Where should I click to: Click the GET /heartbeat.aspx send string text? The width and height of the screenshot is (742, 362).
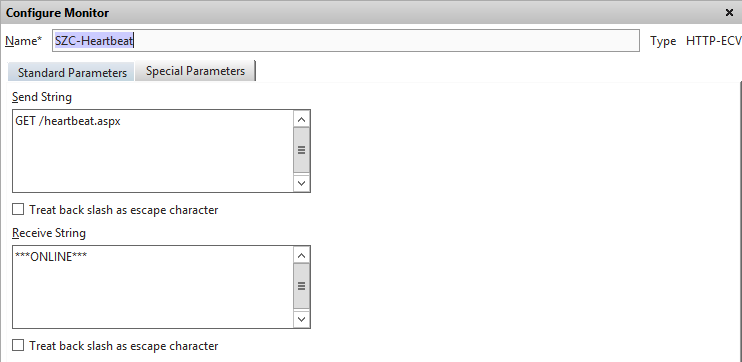[68, 121]
